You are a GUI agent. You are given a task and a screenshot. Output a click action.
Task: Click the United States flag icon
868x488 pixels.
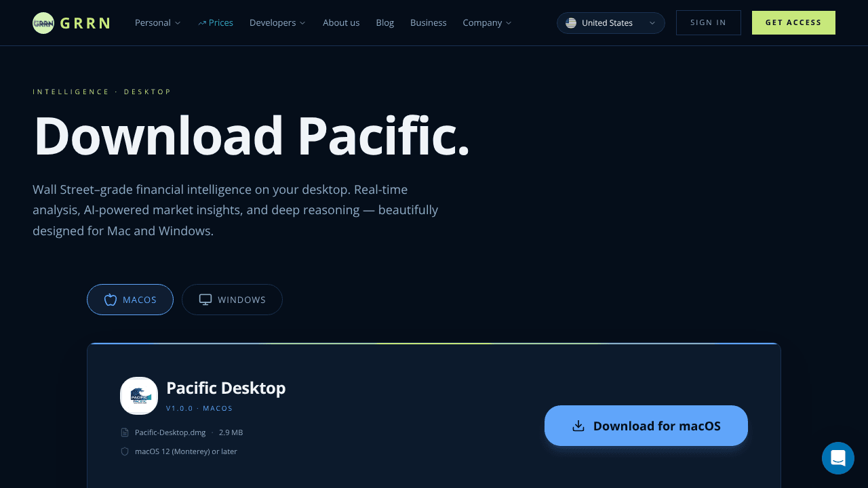coord(571,23)
